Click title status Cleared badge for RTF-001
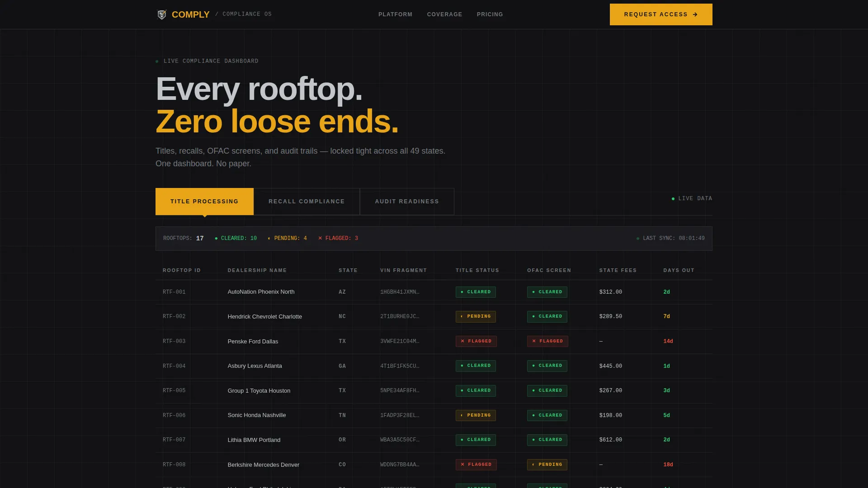Image resolution: width=868 pixels, height=488 pixels. 476,292
